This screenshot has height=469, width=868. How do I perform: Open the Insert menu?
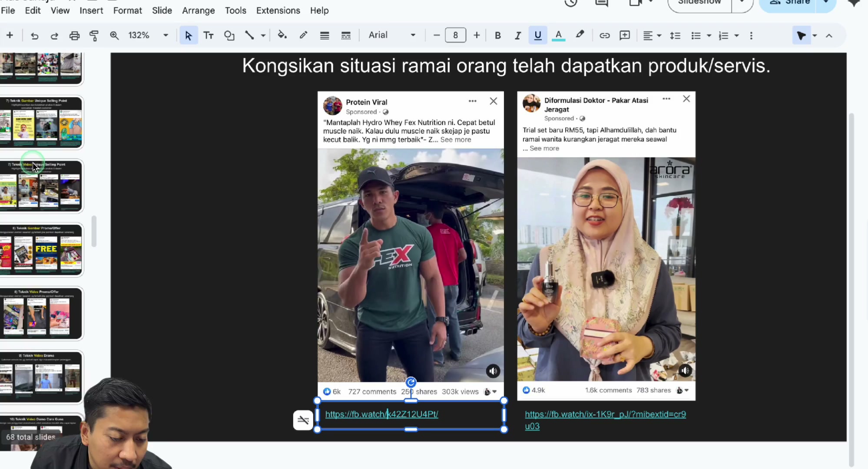(x=91, y=10)
